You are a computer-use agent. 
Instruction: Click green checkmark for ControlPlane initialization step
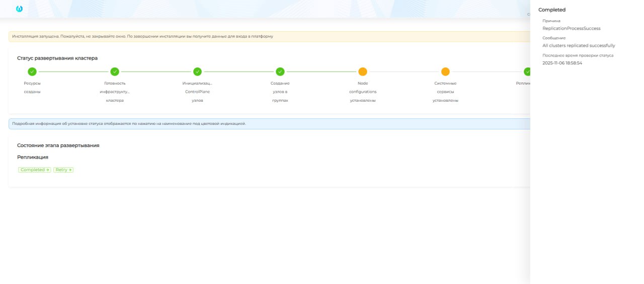pyautogui.click(x=197, y=72)
